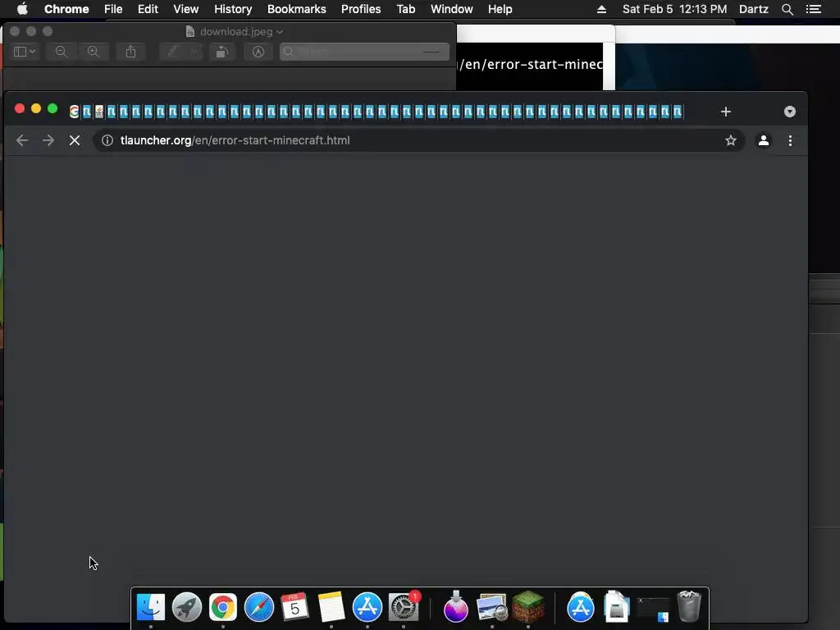
Task: Open the Window menu
Action: tap(452, 9)
